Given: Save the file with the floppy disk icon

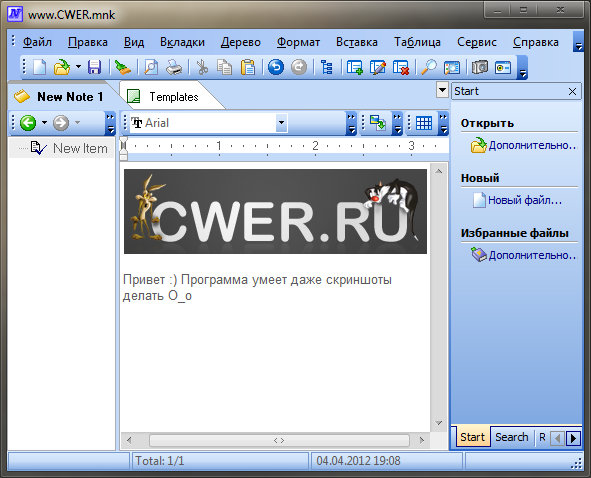Looking at the screenshot, I should coord(94,68).
